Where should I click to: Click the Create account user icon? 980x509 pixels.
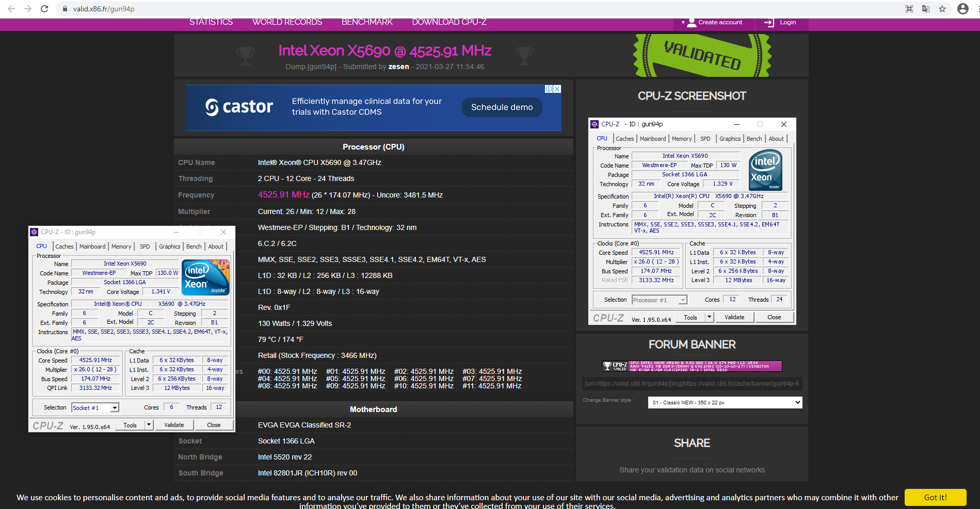(692, 23)
